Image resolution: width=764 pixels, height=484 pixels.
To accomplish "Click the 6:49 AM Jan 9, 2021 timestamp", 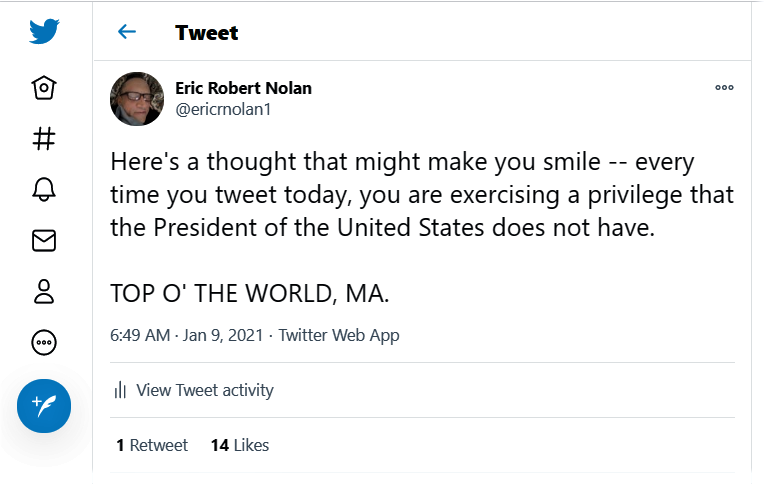I will tap(188, 335).
